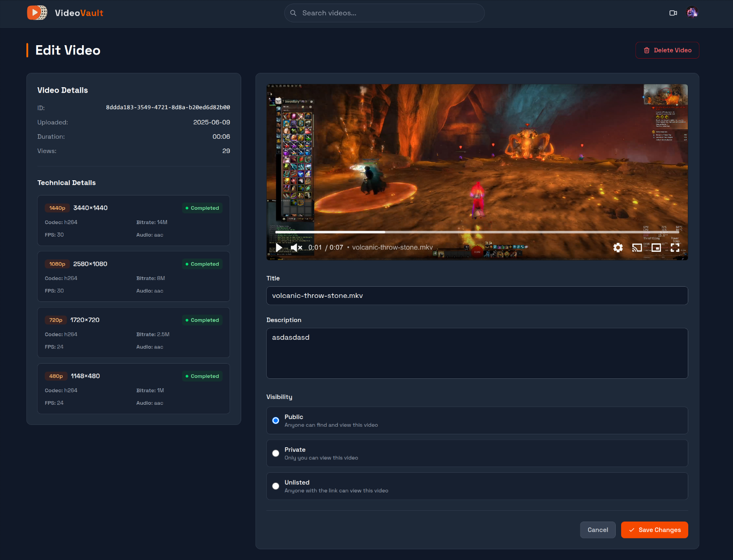
Task: Click the Title input field
Action: point(477,296)
